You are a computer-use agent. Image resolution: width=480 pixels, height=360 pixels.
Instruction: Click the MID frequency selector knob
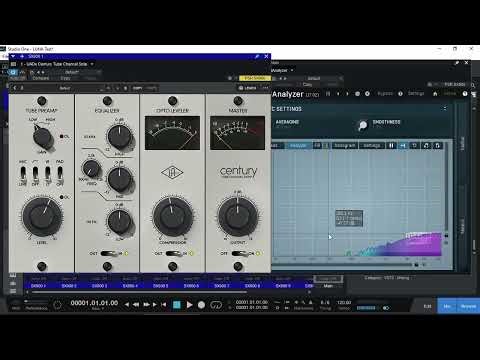(x=91, y=168)
